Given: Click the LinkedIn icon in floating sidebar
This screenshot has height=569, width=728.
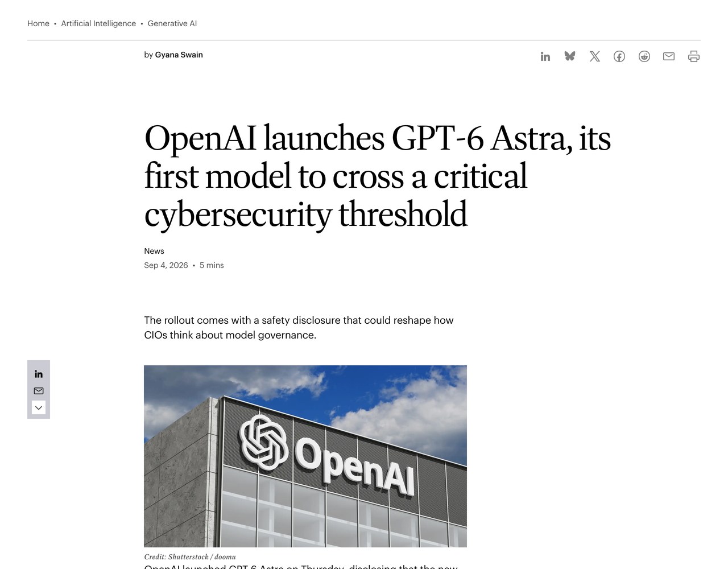Looking at the screenshot, I should click(x=39, y=374).
